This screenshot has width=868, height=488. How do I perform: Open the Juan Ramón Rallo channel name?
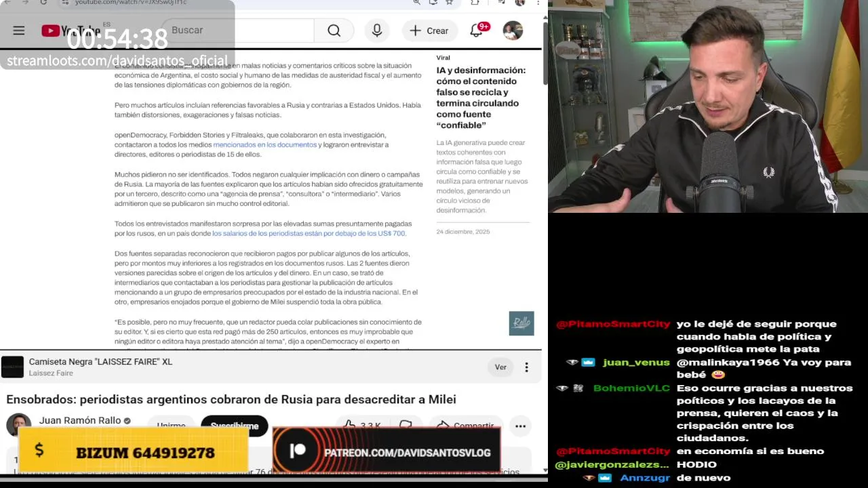80,420
